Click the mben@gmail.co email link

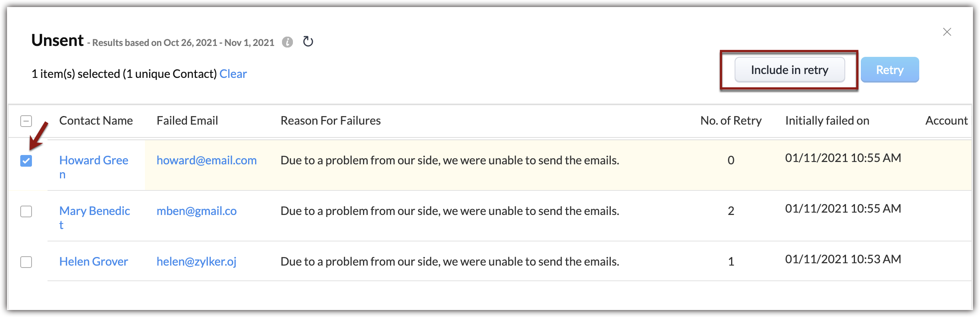point(196,211)
